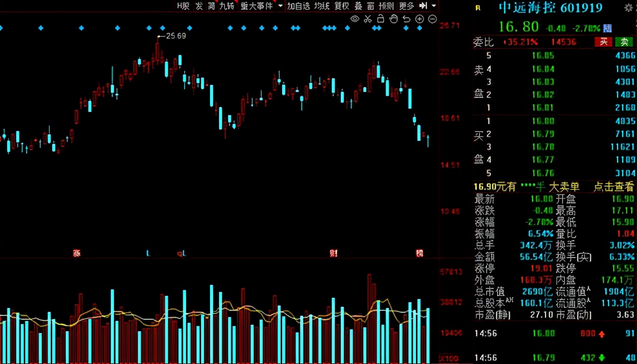This screenshot has width=637, height=364.
Task: Click buy level 3 volume 11621
Action: pos(622,147)
